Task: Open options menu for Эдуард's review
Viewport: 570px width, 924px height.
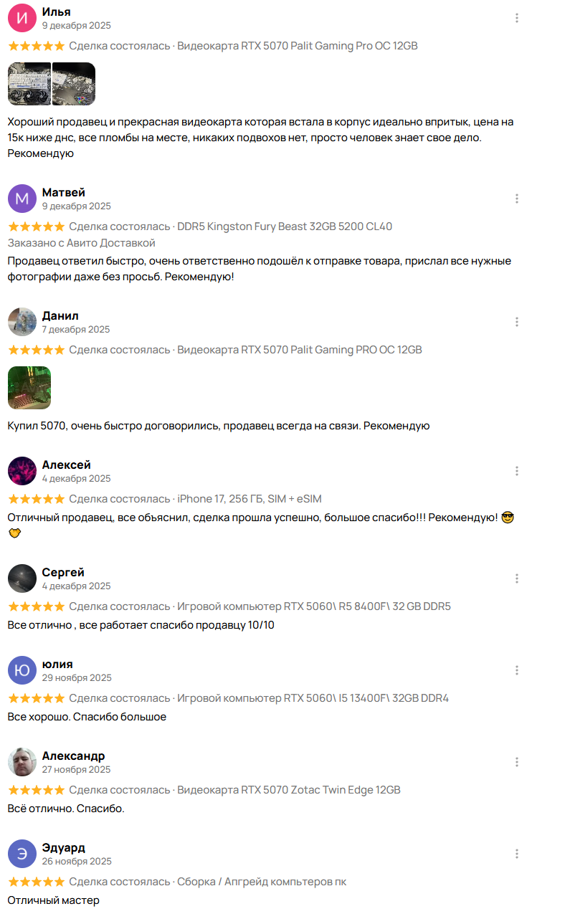Action: coord(517,854)
